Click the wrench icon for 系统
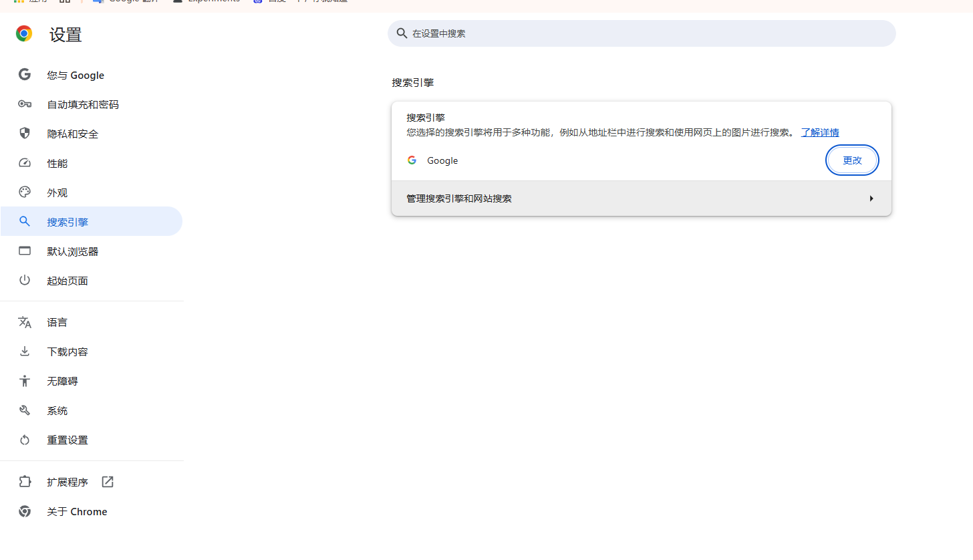973x560 pixels. click(25, 410)
